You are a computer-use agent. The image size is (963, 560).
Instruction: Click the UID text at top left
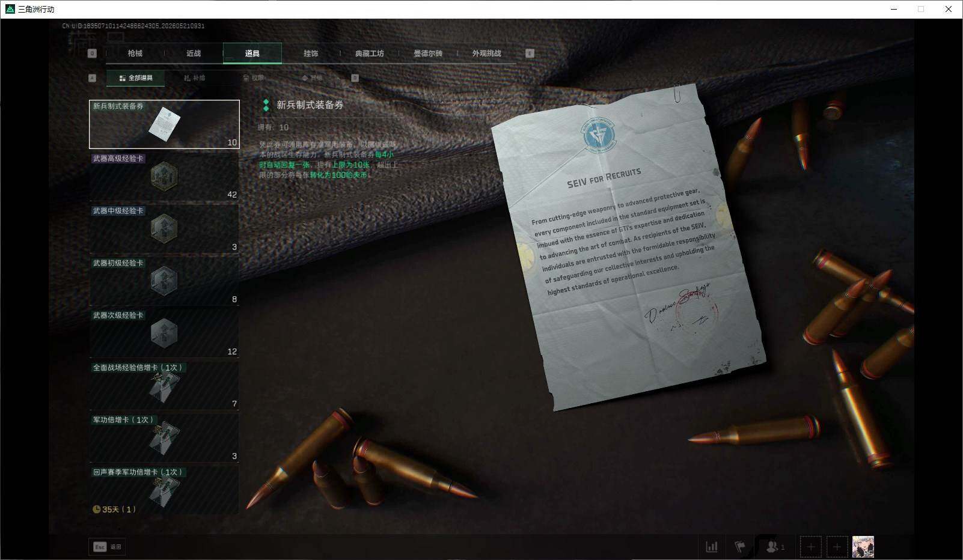(x=133, y=26)
